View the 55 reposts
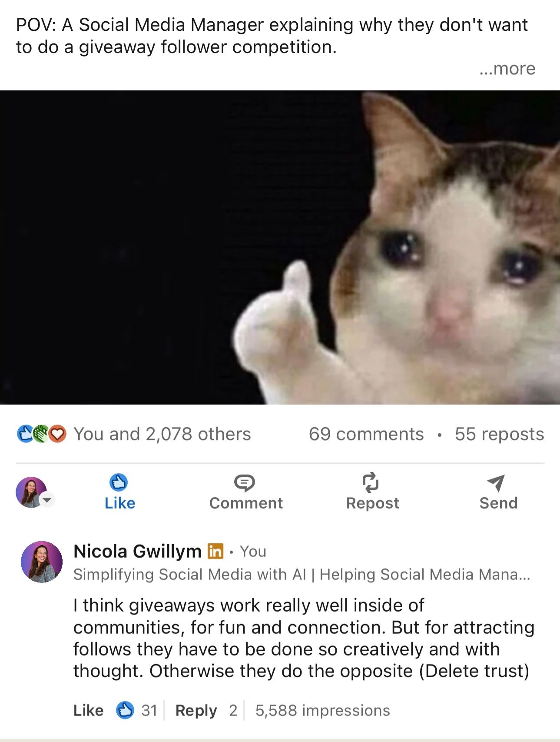This screenshot has width=560, height=742. tap(499, 434)
